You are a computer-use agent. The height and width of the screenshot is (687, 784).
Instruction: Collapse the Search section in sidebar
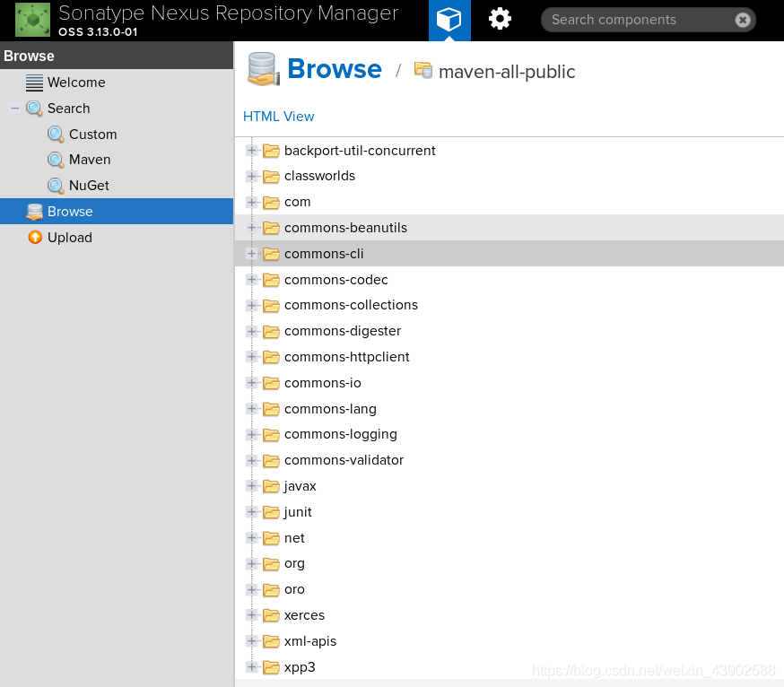pyautogui.click(x=15, y=108)
